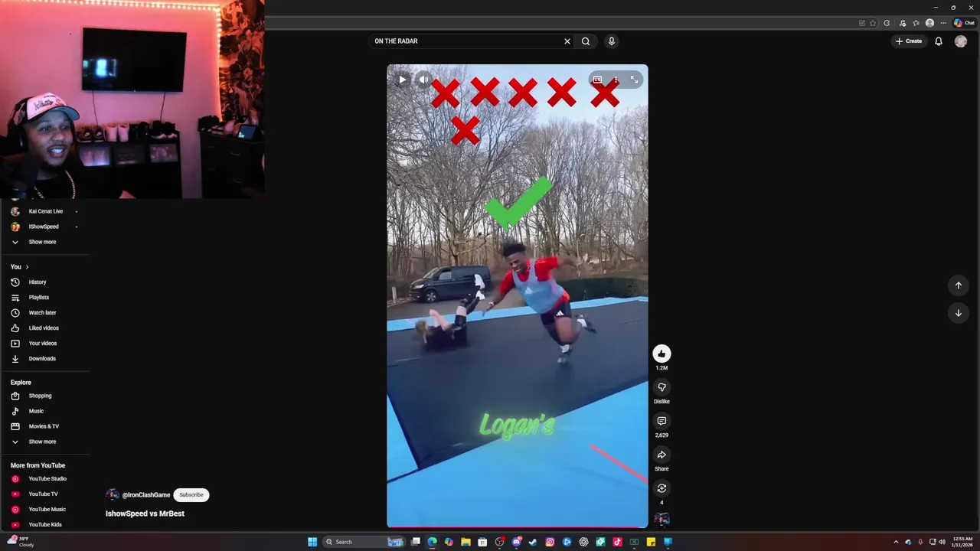Open Movies & TV under Explore
The height and width of the screenshot is (551, 980).
[45, 426]
